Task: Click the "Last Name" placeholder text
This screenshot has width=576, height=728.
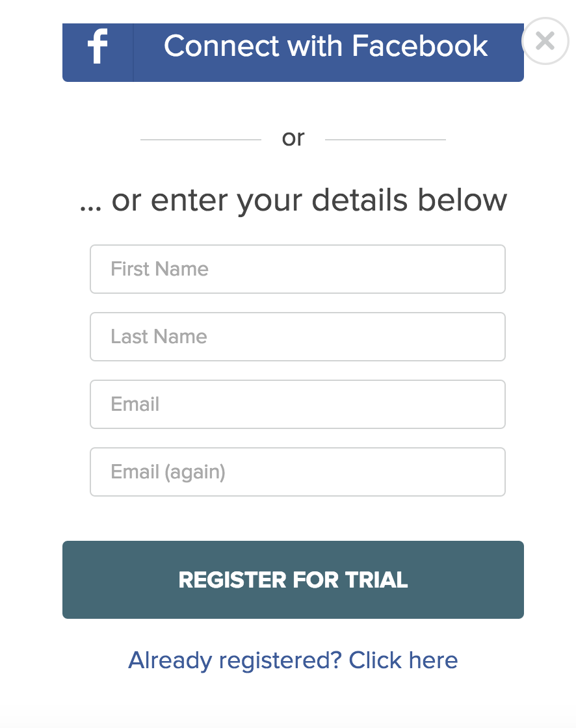Action: pos(159,337)
